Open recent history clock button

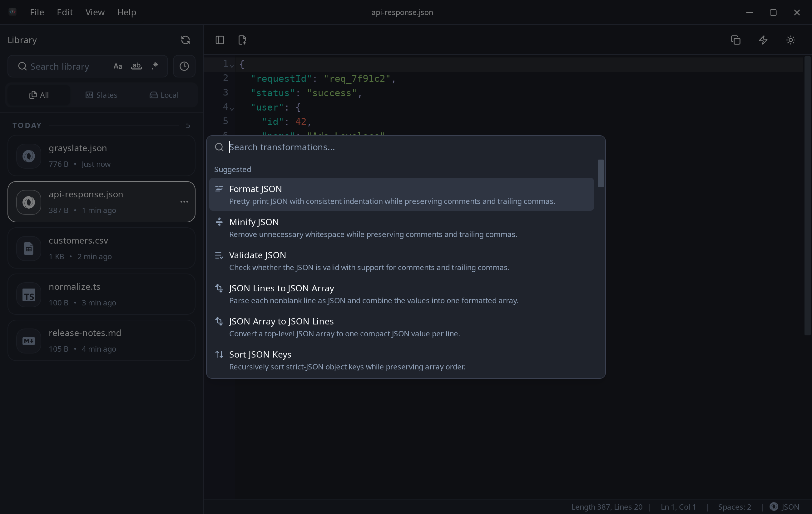[x=184, y=66]
